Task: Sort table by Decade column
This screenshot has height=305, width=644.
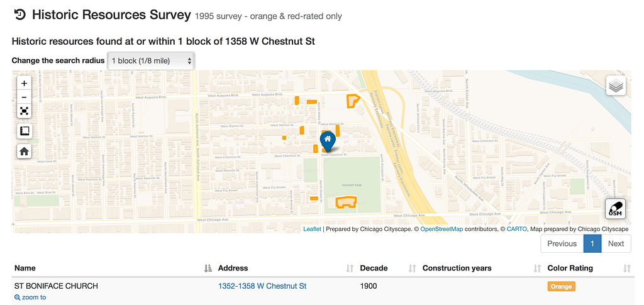Action: pos(413,269)
